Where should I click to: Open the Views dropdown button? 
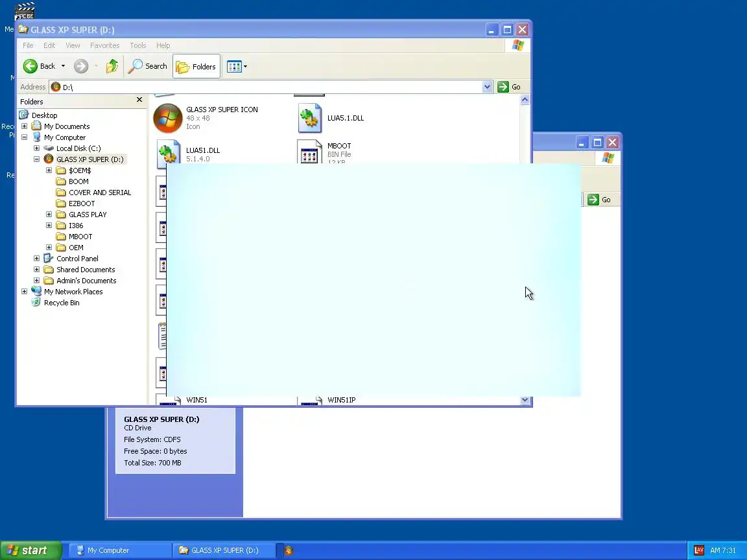(x=237, y=66)
